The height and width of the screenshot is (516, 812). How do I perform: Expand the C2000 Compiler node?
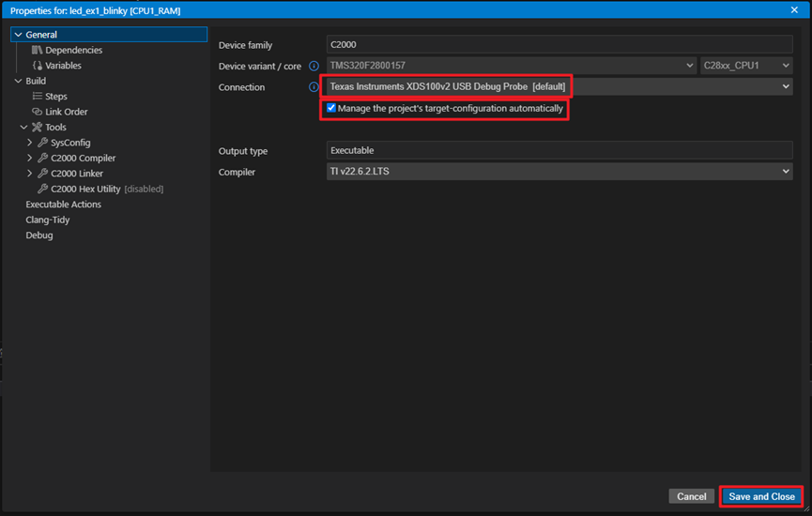pyautogui.click(x=29, y=158)
